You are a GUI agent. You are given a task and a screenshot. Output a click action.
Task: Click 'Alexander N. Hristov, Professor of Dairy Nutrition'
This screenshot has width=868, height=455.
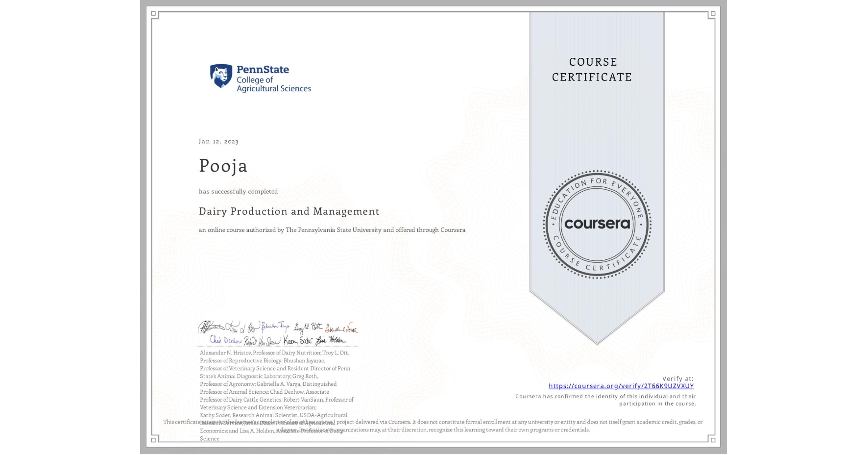tap(260, 353)
